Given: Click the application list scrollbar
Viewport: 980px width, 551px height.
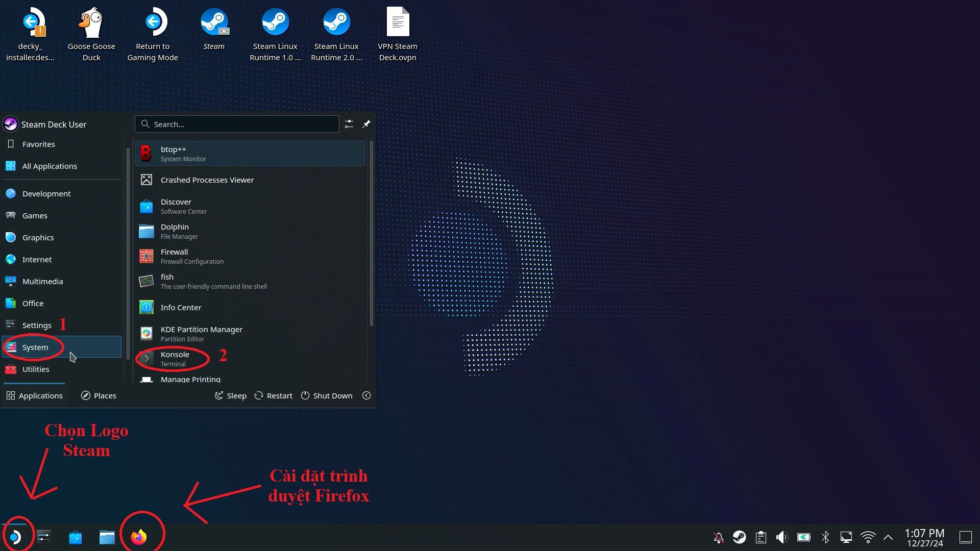Looking at the screenshot, I should (371, 234).
